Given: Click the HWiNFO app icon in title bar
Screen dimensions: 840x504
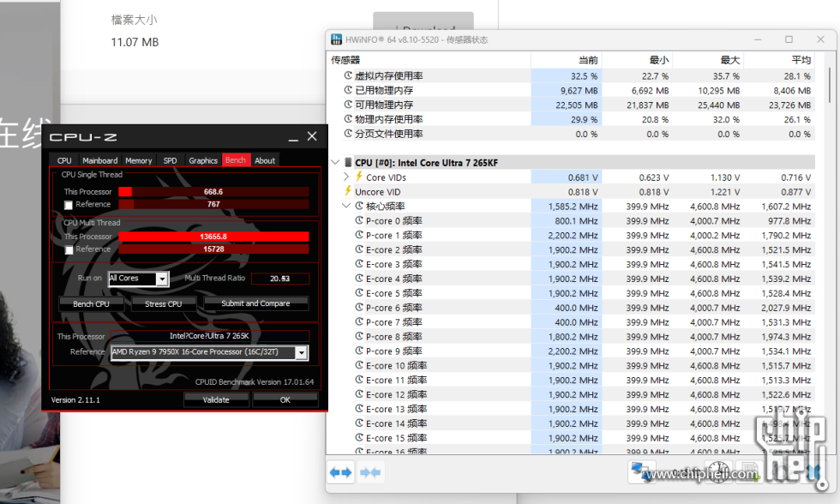Looking at the screenshot, I should tap(336, 39).
